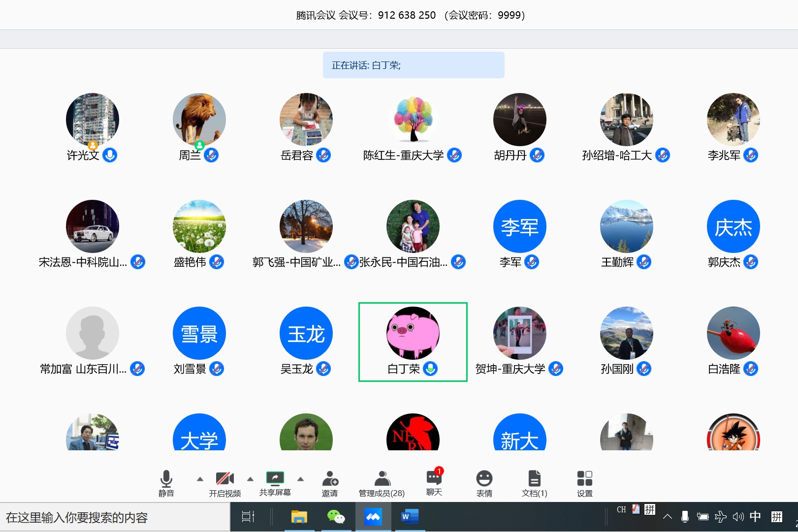Toggle microphone icon beside 周兰
Screen dimensions: 798x532
coord(211,156)
